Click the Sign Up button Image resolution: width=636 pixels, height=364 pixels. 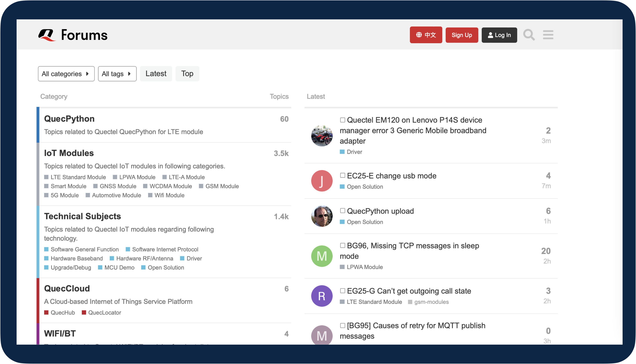(x=462, y=35)
